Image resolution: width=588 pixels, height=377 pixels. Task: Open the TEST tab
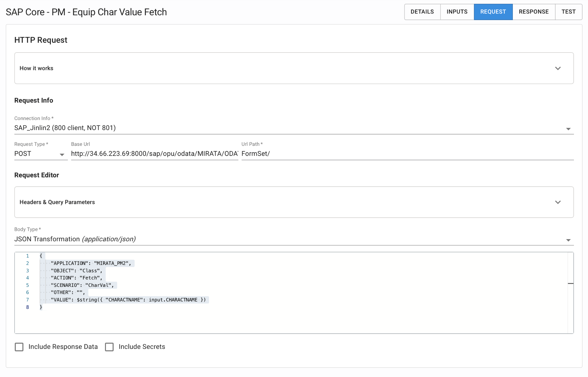(x=568, y=12)
